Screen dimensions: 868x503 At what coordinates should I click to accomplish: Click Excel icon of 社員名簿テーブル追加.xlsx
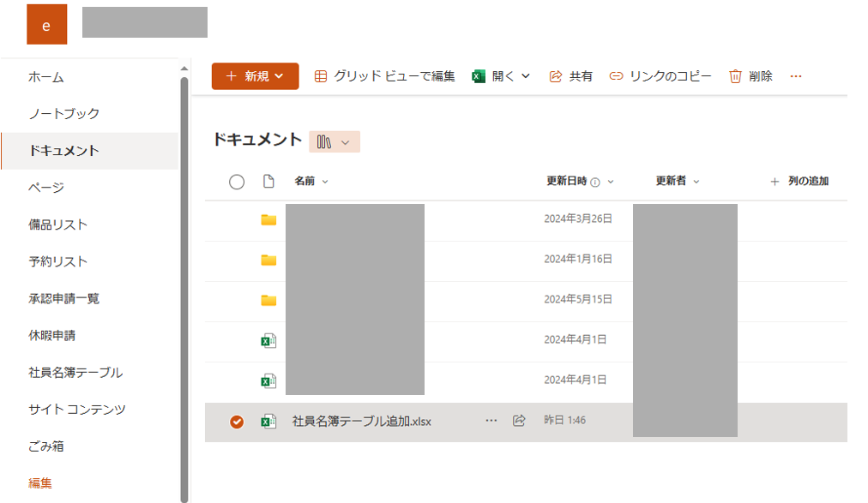pyautogui.click(x=268, y=422)
